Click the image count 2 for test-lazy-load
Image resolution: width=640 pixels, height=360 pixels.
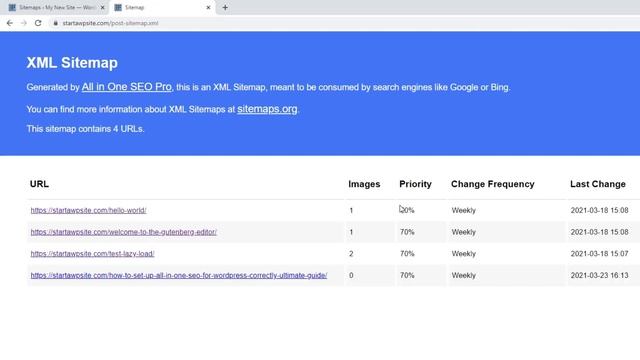tap(351, 253)
